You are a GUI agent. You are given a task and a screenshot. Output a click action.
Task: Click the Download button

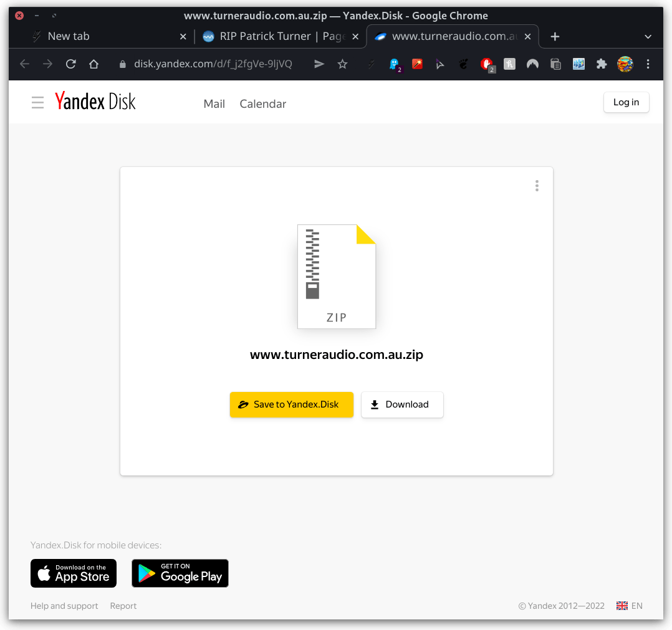click(402, 404)
